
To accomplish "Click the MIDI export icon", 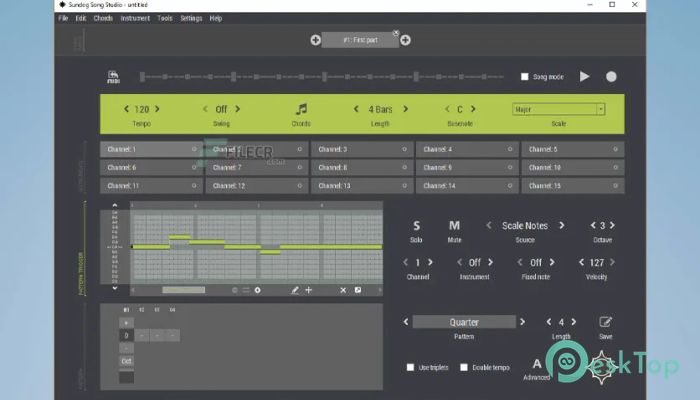I will click(x=113, y=77).
